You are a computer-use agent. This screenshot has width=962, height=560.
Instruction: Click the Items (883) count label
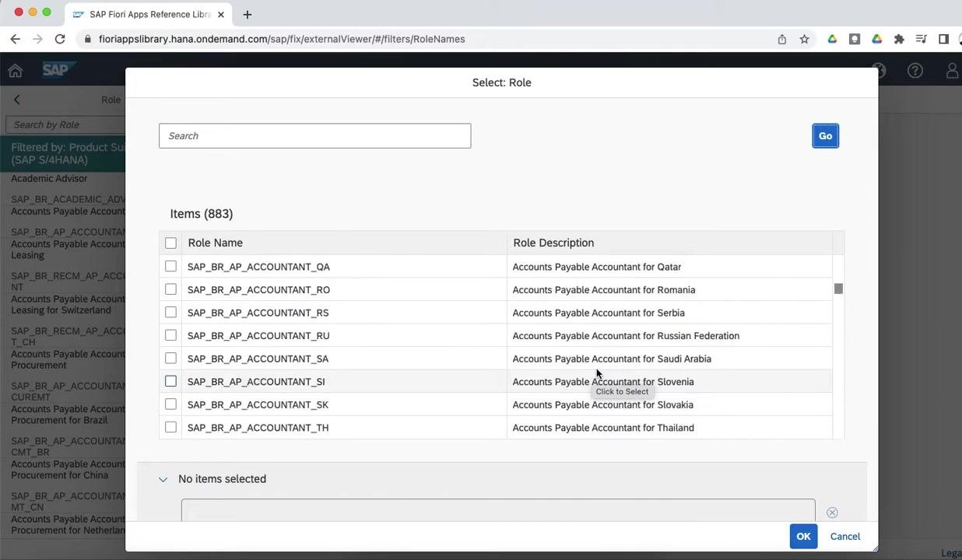coord(202,214)
